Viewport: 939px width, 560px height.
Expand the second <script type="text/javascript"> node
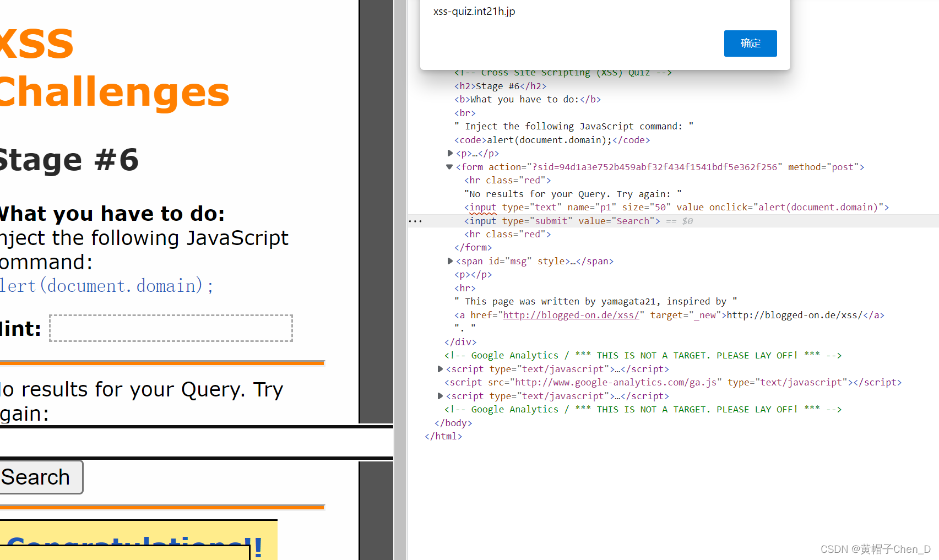[440, 396]
